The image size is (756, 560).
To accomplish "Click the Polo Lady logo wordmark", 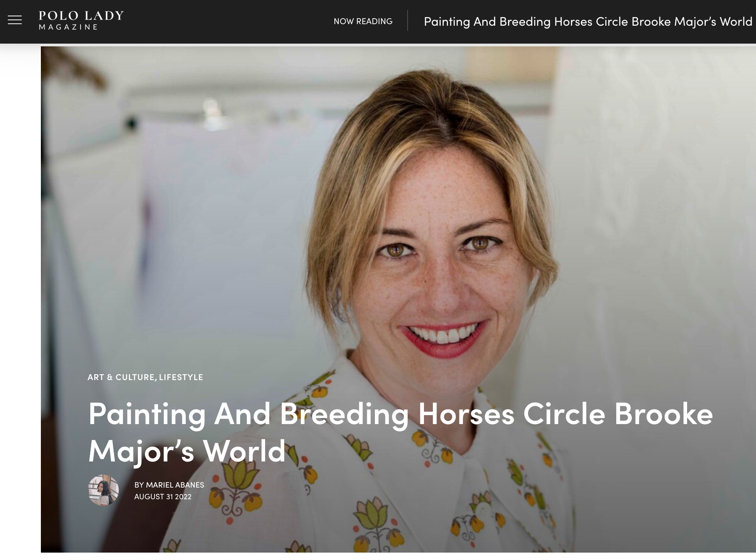I will click(81, 16).
